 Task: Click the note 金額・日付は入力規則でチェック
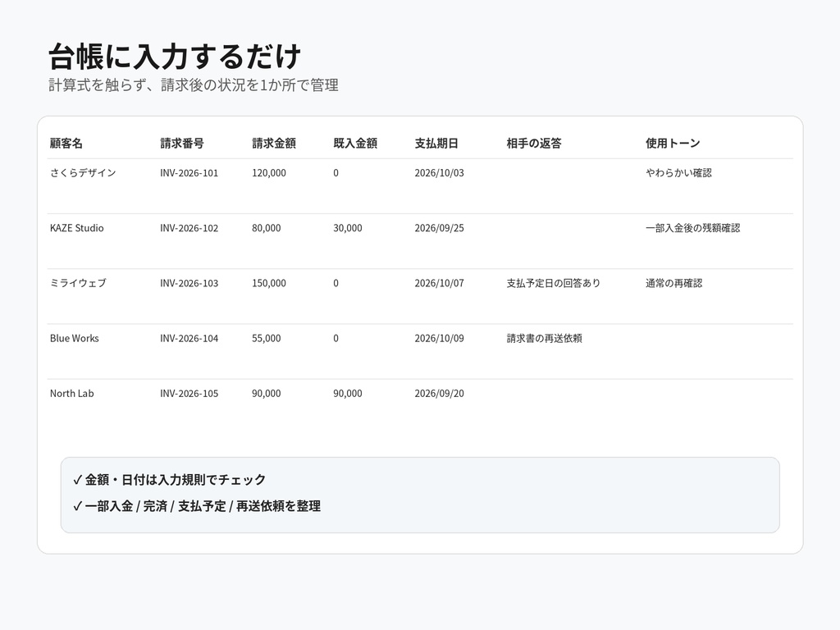pos(169,479)
